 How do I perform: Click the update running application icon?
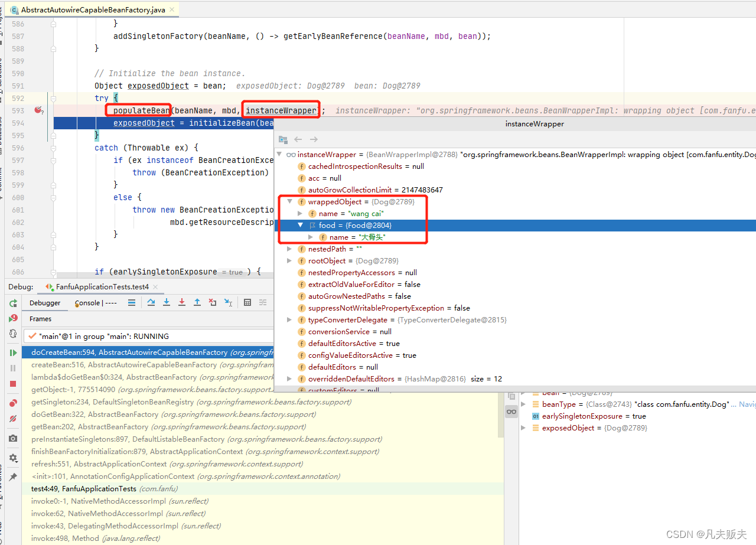pyautogui.click(x=13, y=334)
